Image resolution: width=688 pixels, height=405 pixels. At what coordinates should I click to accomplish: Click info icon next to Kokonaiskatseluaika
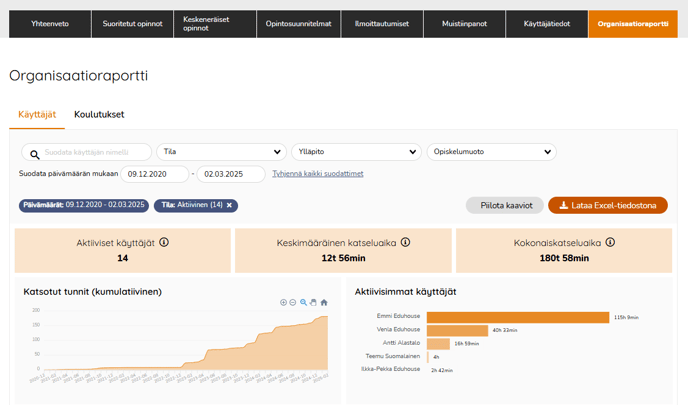click(610, 242)
